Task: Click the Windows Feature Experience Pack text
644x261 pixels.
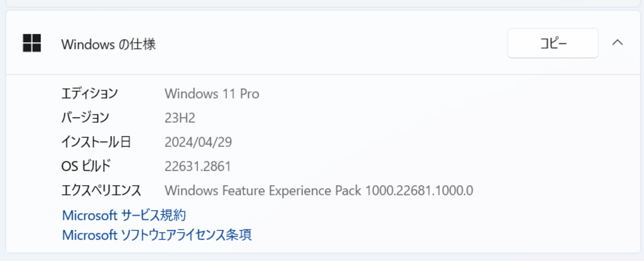Action: pos(263,191)
